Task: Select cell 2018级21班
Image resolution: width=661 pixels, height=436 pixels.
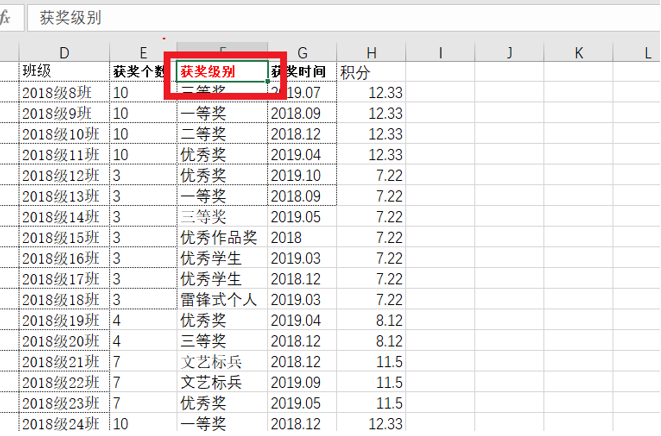Action: click(64, 362)
